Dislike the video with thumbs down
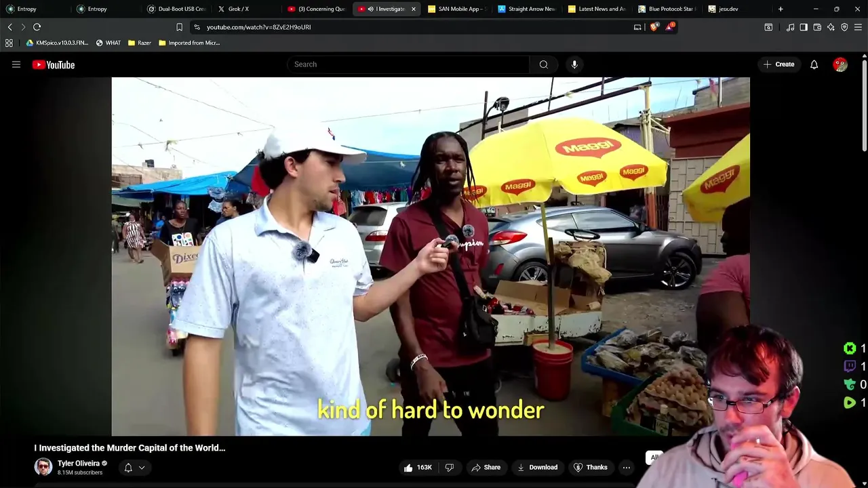The width and height of the screenshot is (868, 488). [449, 467]
